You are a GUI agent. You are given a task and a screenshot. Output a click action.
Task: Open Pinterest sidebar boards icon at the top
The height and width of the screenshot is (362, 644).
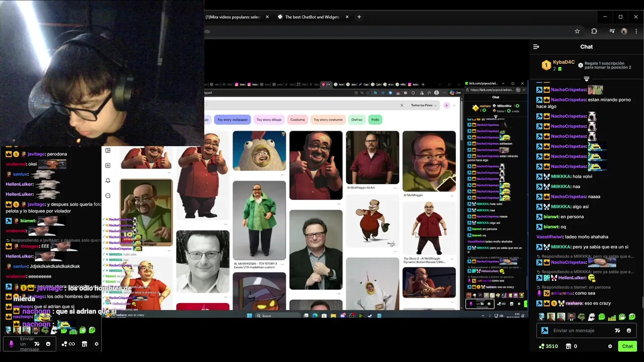tap(108, 150)
